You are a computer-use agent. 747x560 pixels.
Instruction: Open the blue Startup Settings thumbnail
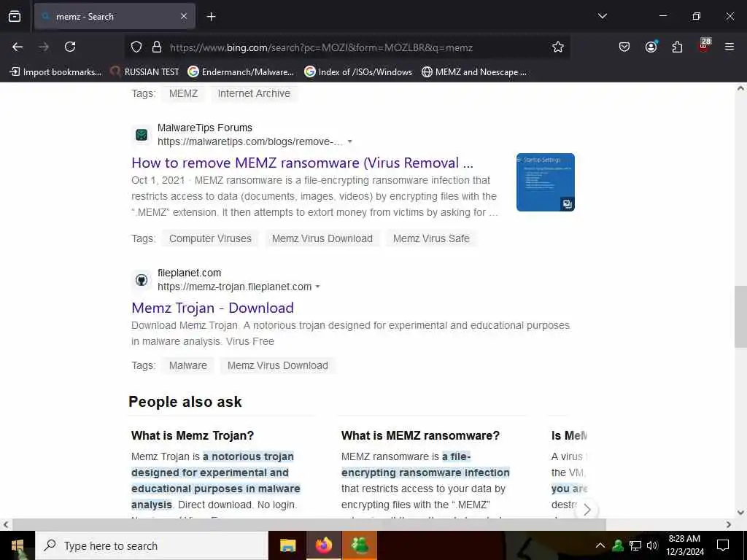coord(545,182)
